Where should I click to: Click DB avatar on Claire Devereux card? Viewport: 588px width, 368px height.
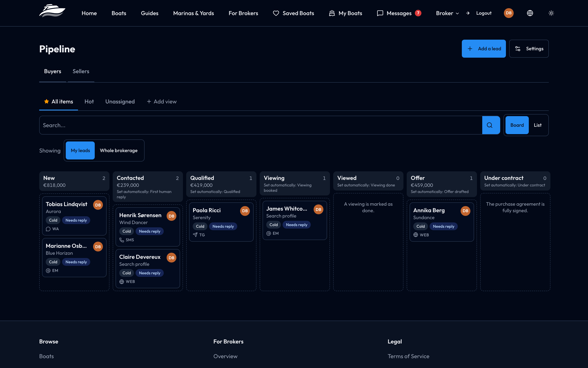(x=171, y=258)
